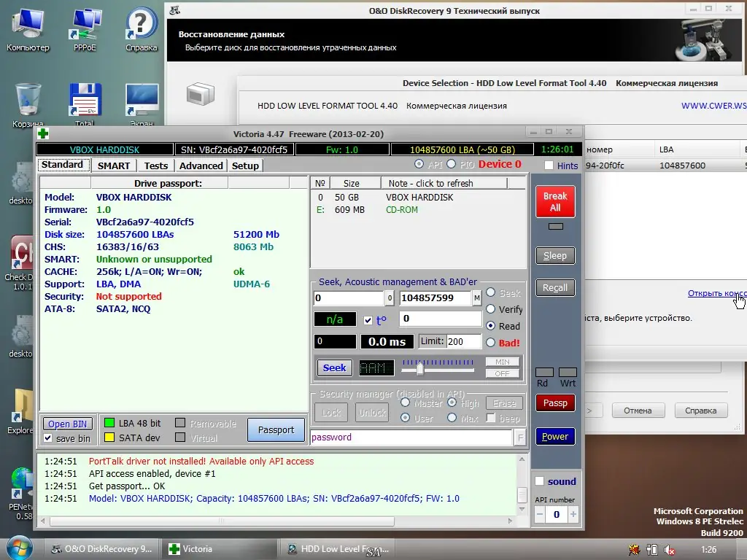This screenshot has width=747, height=560.
Task: Click the start LBA input field
Action: point(349,298)
